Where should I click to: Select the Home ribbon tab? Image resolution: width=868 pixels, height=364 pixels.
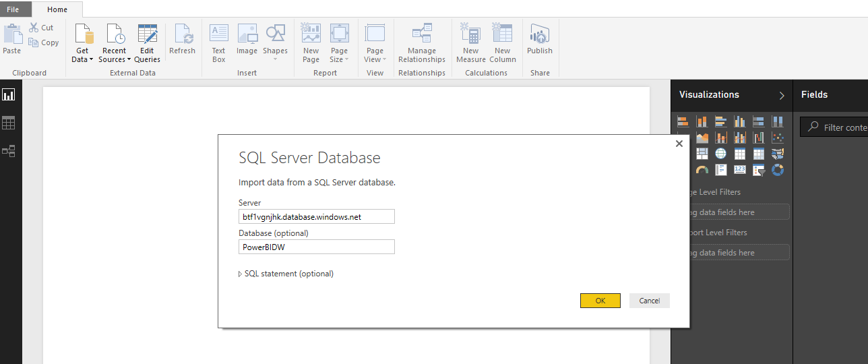click(x=57, y=9)
